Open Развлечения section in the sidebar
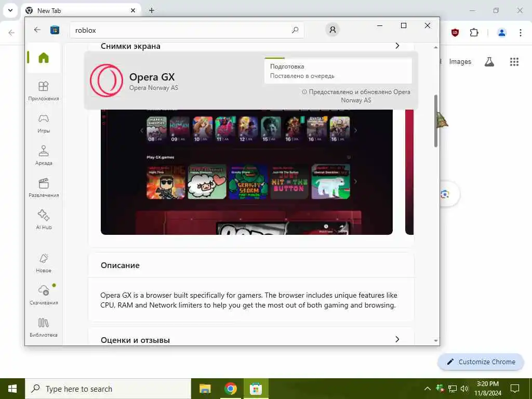 click(x=44, y=188)
